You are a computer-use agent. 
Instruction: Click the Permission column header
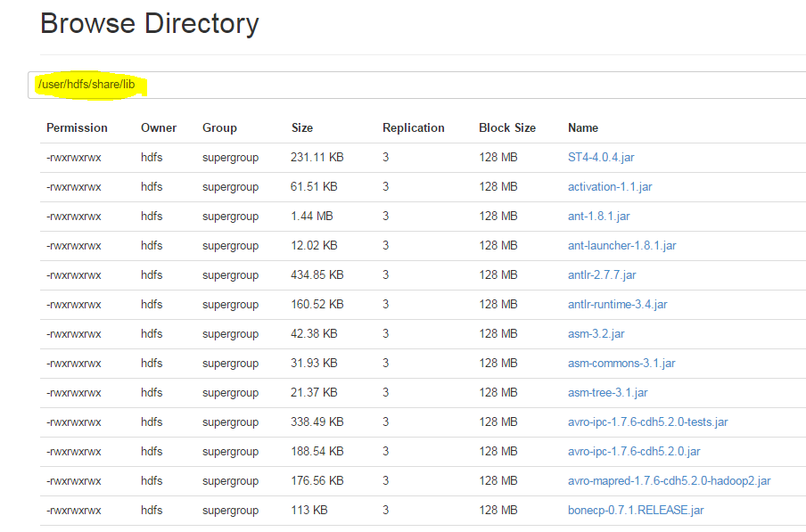(x=78, y=127)
